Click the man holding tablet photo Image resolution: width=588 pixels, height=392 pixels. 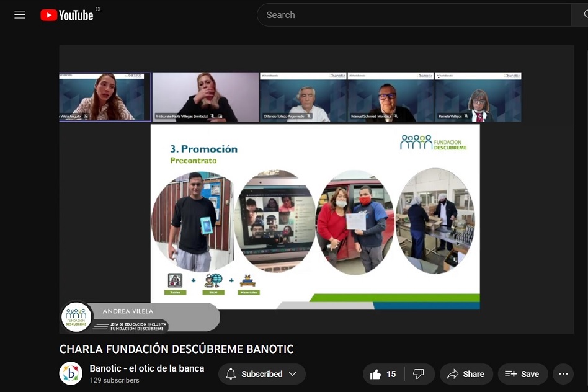click(193, 221)
